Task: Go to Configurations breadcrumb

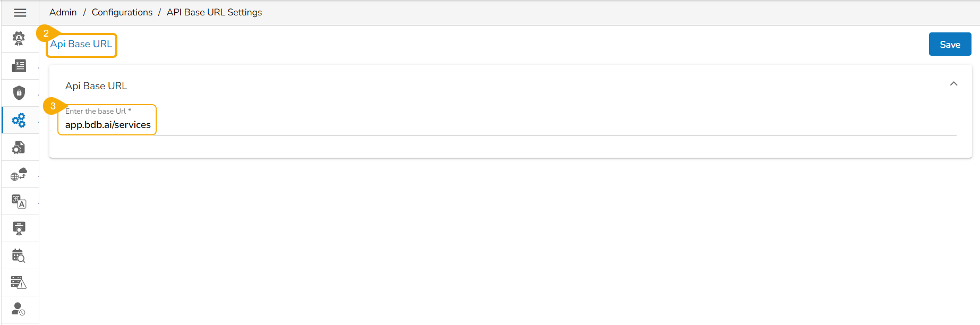Action: coord(122,12)
